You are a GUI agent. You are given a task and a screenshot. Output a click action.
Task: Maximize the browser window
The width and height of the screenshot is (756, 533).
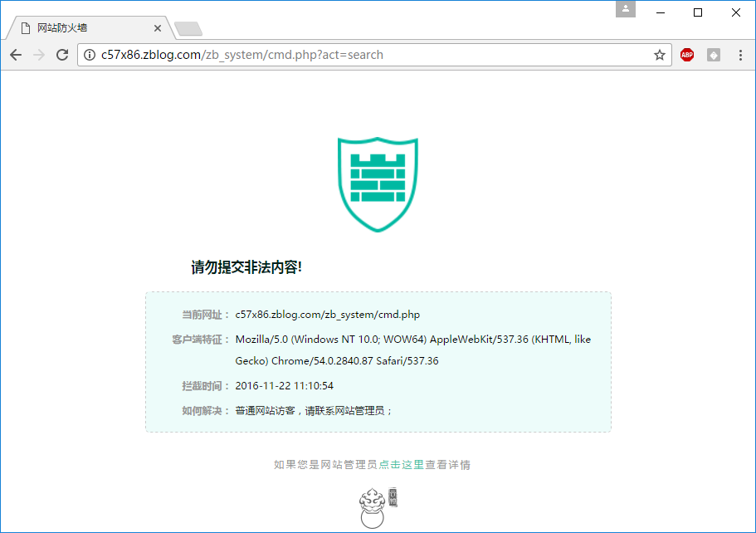tap(698, 12)
